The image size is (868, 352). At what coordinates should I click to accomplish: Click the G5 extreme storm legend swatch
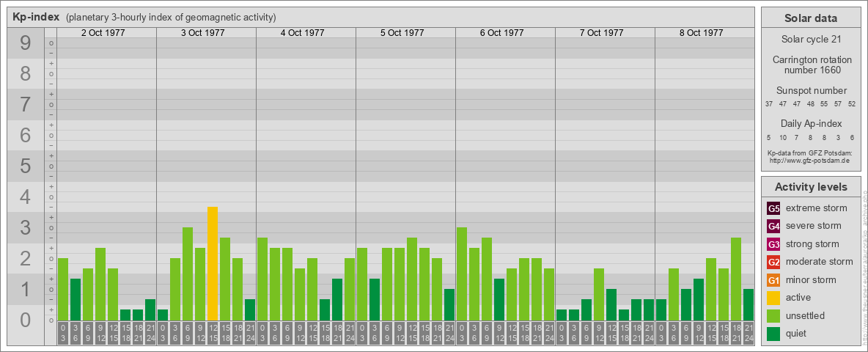(x=774, y=209)
